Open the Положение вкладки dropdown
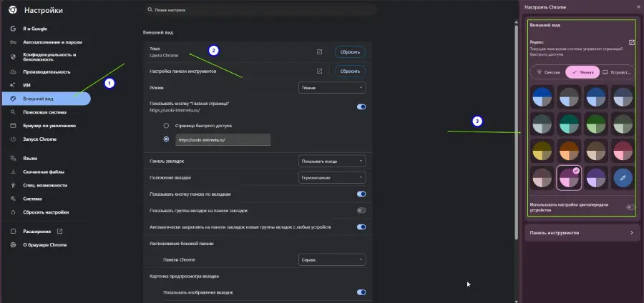The image size is (644, 303). [x=332, y=177]
